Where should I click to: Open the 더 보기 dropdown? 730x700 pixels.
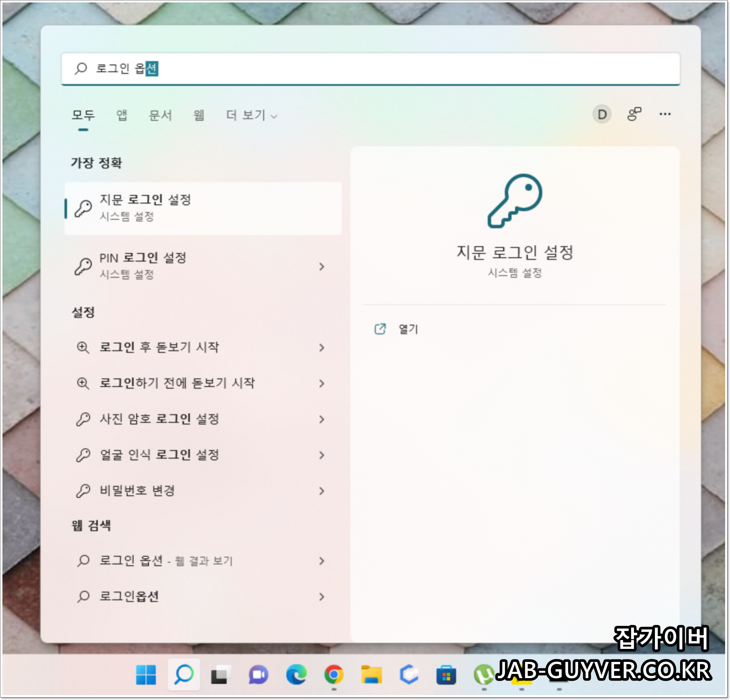click(251, 116)
